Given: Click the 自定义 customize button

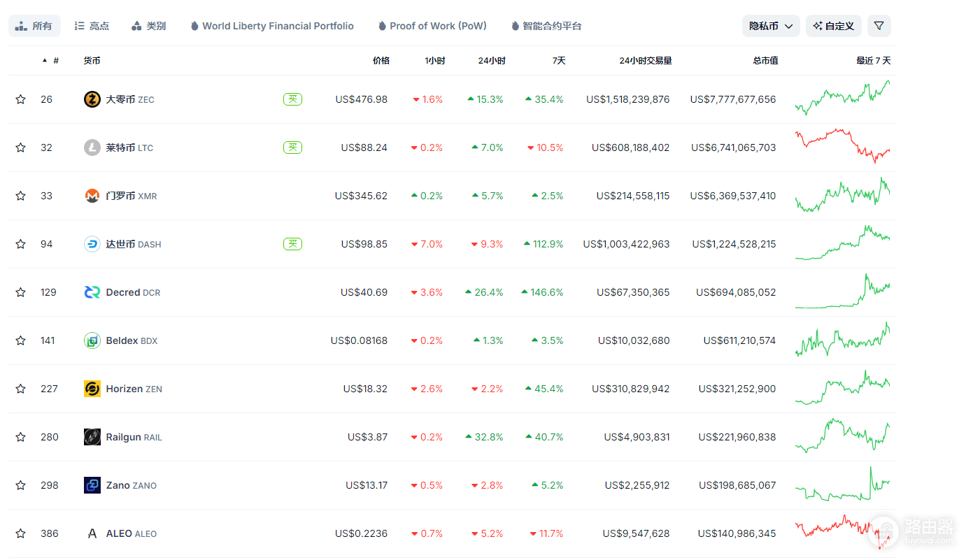Looking at the screenshot, I should pyautogui.click(x=834, y=26).
